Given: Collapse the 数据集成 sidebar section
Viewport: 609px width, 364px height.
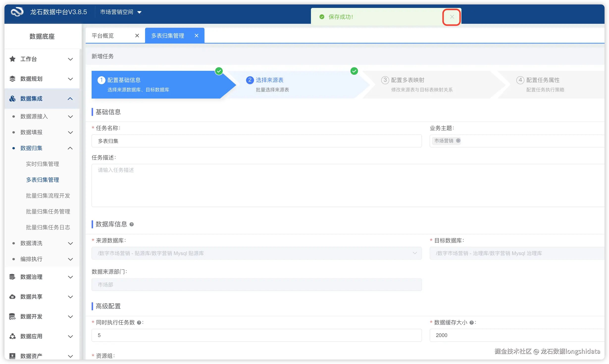Looking at the screenshot, I should (x=70, y=99).
